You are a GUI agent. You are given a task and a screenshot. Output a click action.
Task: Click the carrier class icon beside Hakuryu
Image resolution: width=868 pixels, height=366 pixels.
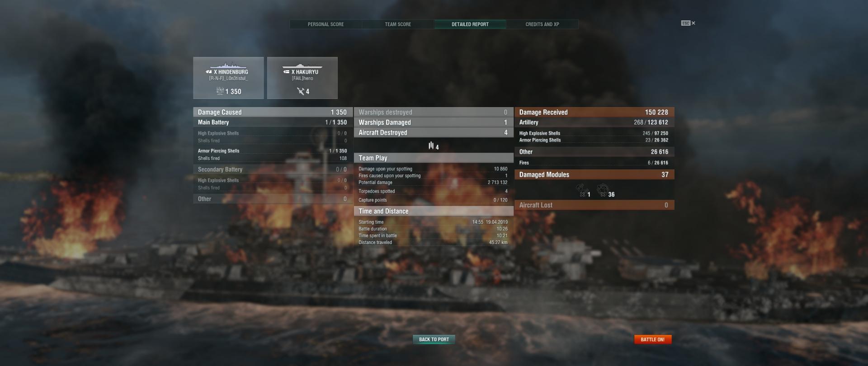click(x=286, y=72)
